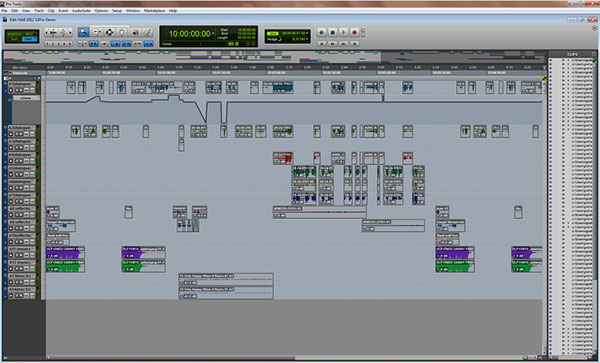This screenshot has width=600, height=363.
Task: Record-enable the A1 track
Action: 11,90
